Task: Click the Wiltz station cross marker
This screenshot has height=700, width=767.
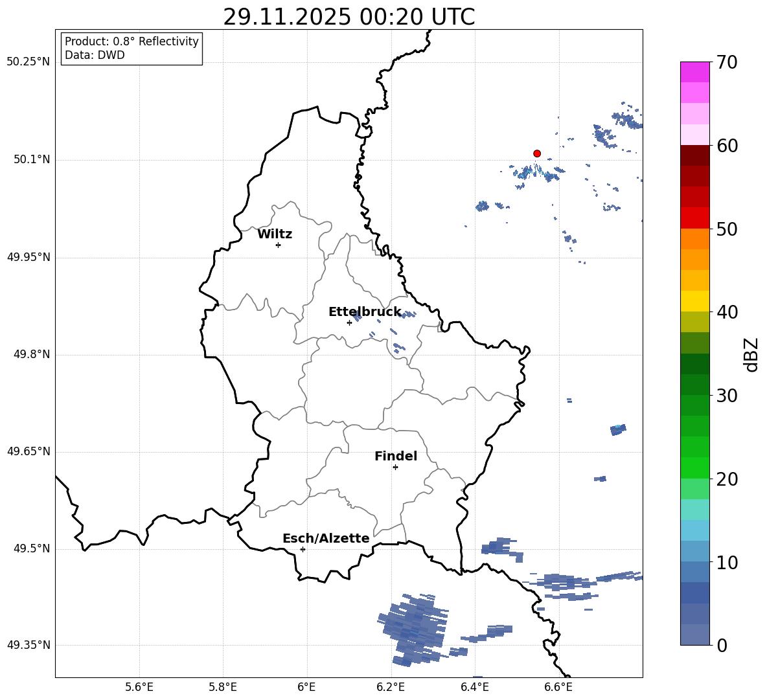Action: (279, 245)
